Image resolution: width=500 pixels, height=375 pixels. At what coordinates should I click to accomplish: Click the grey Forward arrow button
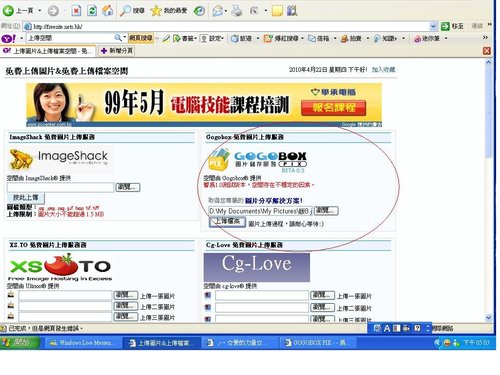[x=53, y=11]
